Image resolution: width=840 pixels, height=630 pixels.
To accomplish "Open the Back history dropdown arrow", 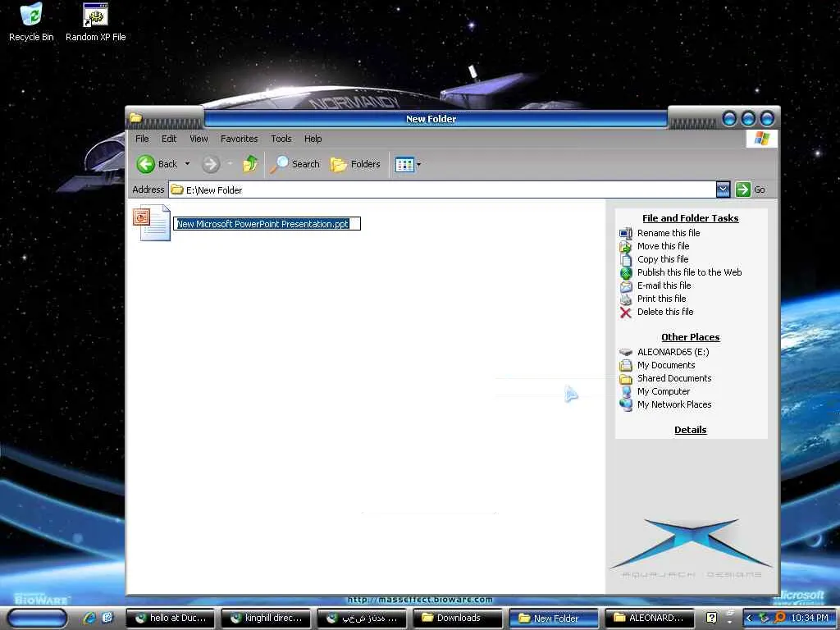I will coord(188,164).
